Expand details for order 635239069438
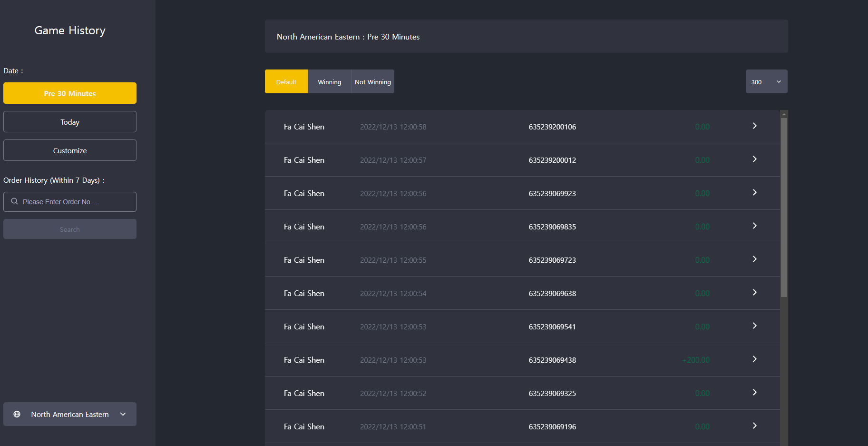868x446 pixels. 755,359
